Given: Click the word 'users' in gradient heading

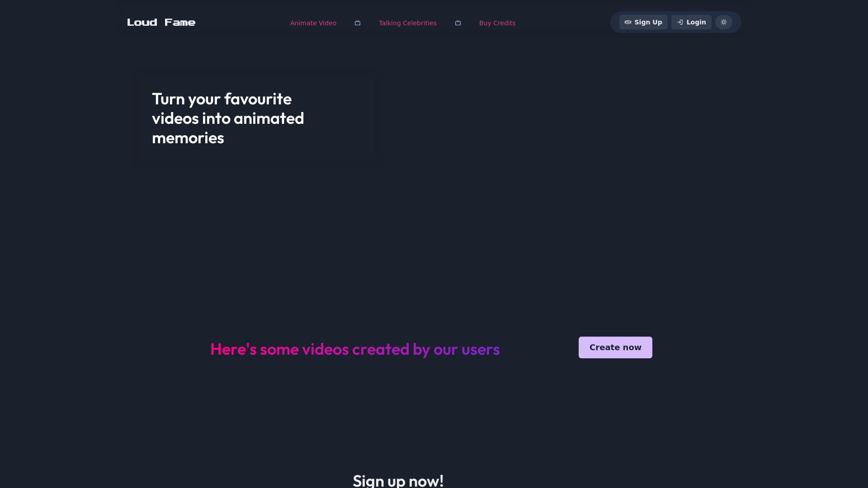Looking at the screenshot, I should coord(481,349).
